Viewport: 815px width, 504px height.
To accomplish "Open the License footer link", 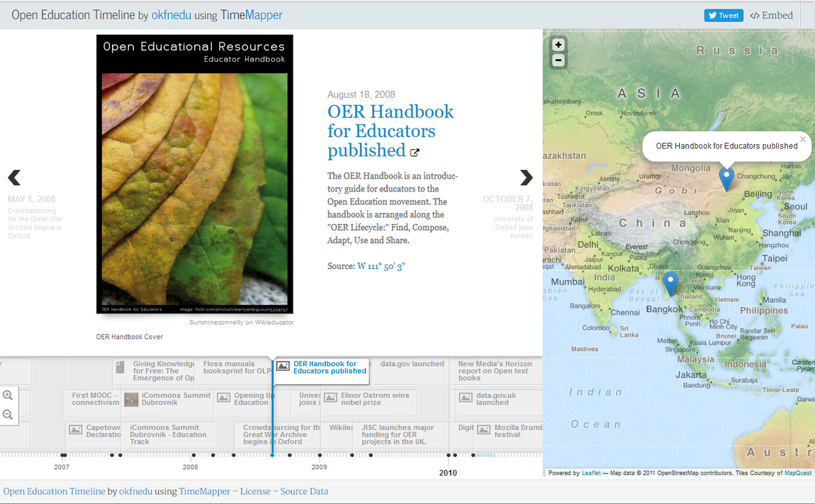I will [x=255, y=491].
